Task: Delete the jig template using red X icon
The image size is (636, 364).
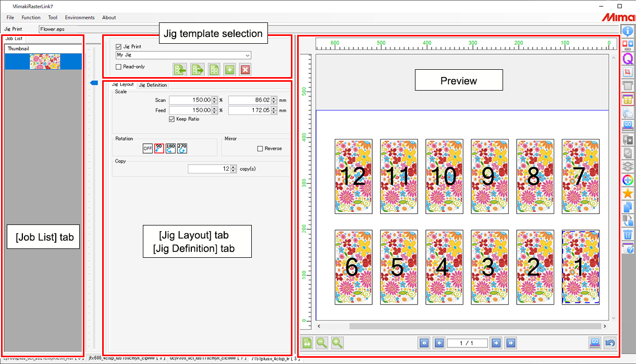Action: pyautogui.click(x=245, y=69)
